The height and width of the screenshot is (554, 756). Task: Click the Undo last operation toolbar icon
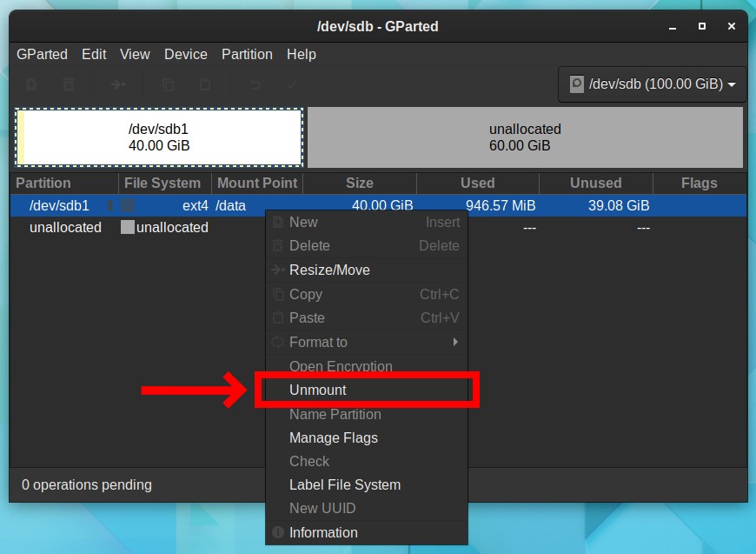click(255, 85)
